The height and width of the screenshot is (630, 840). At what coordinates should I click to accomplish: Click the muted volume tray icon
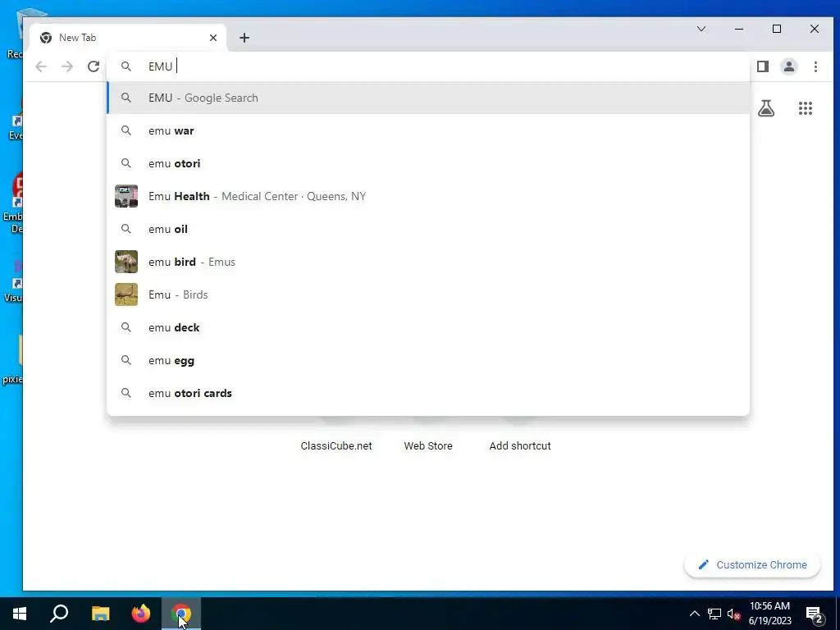click(733, 614)
